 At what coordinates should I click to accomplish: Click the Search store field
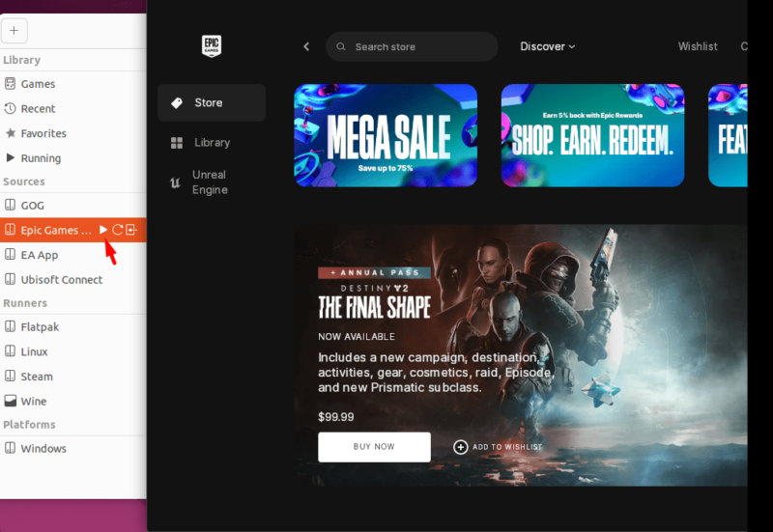coord(412,46)
